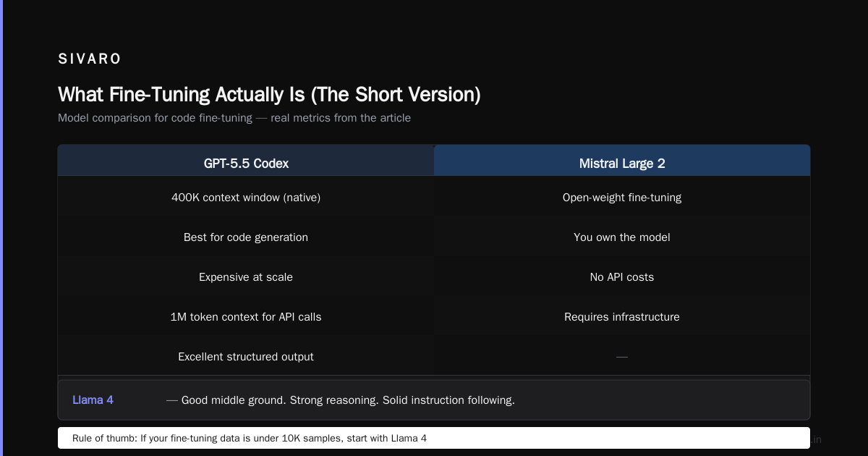868x456 pixels.
Task: Click 'Good middle ground. Strong reasoning' description
Action: [x=341, y=400]
